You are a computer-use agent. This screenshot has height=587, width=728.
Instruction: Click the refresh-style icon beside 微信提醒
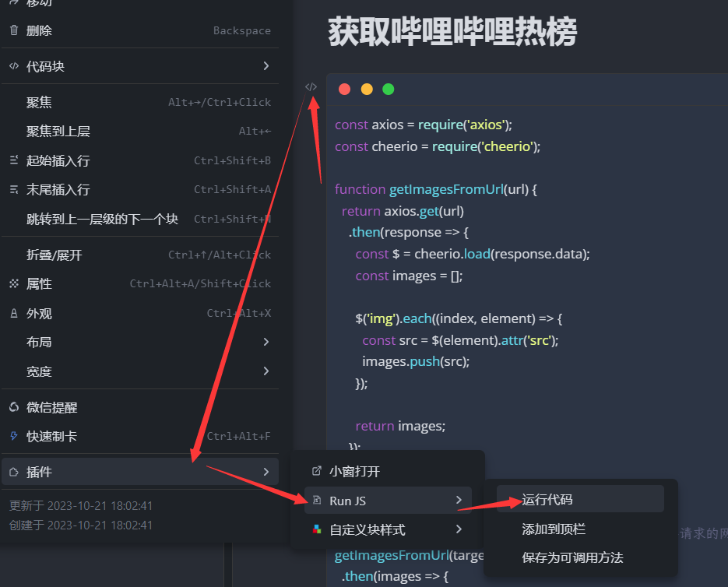point(14,407)
